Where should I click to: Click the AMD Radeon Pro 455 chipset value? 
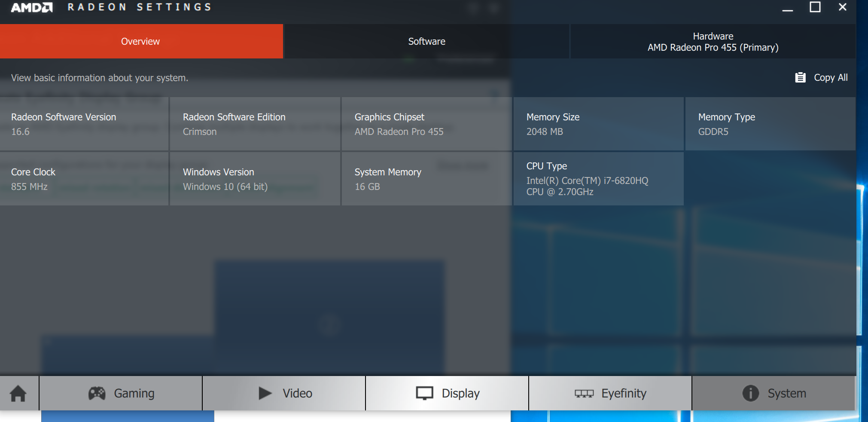(399, 131)
